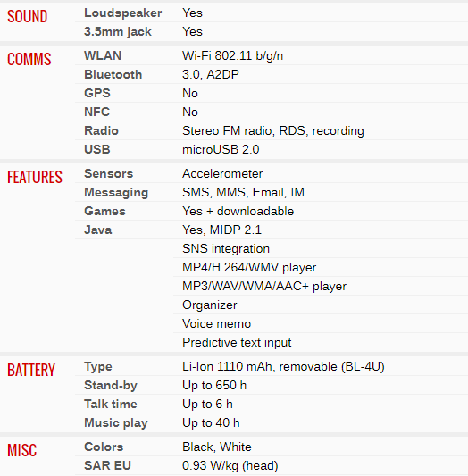Viewport: 468px width, 476px height.
Task: Select the Bluetooth spec label
Action: click(x=113, y=75)
